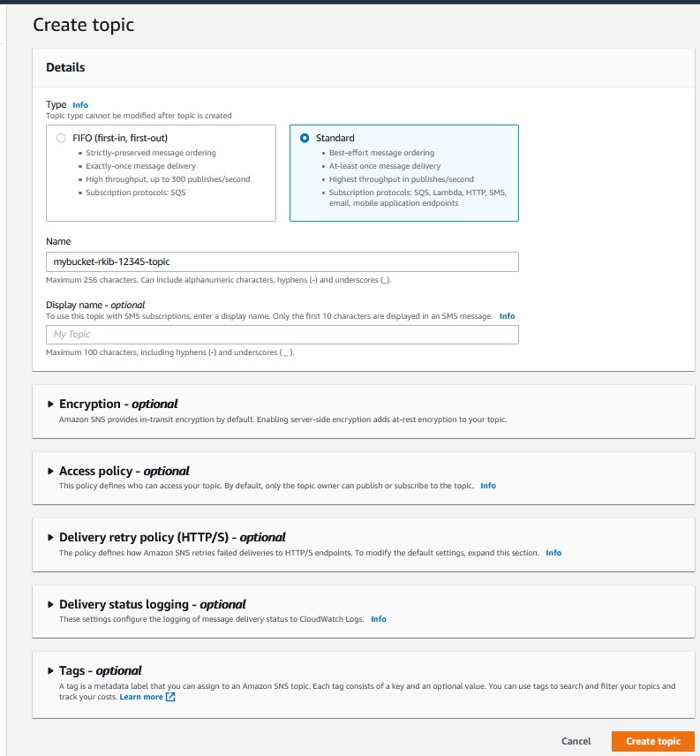Select the Standard topic type radio button
700x756 pixels.
305,138
